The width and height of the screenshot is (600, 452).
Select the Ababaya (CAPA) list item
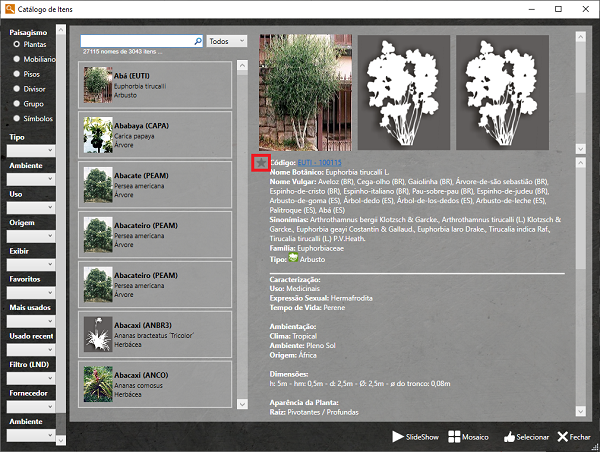click(155, 135)
